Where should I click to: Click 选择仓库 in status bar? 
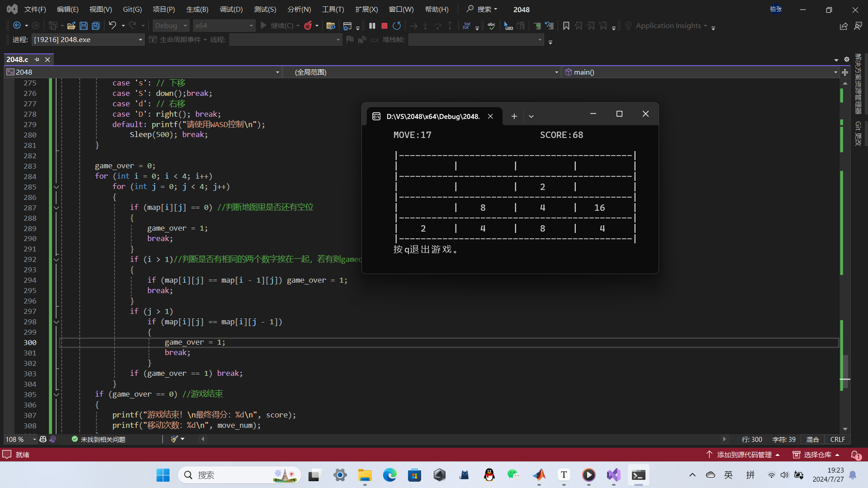click(x=816, y=455)
